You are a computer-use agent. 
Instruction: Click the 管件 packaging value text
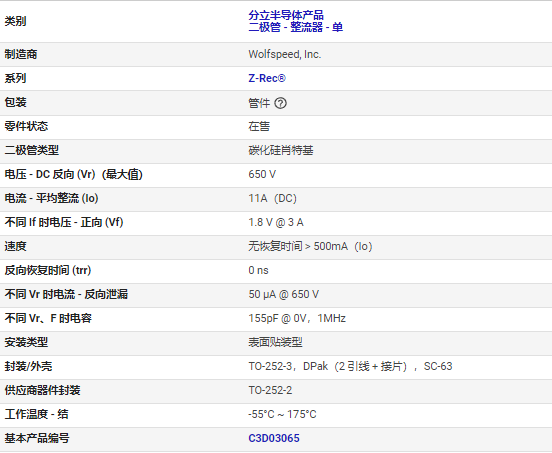(x=259, y=103)
